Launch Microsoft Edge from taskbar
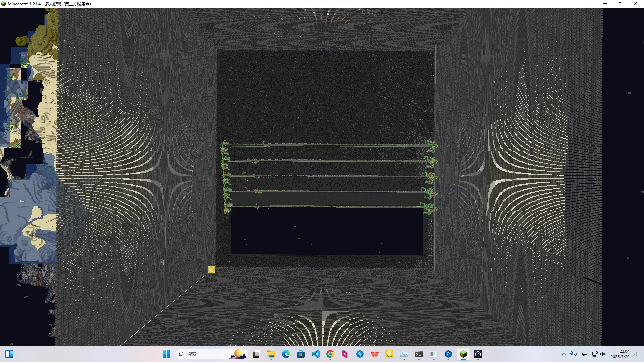The height and width of the screenshot is (362, 644). [286, 354]
